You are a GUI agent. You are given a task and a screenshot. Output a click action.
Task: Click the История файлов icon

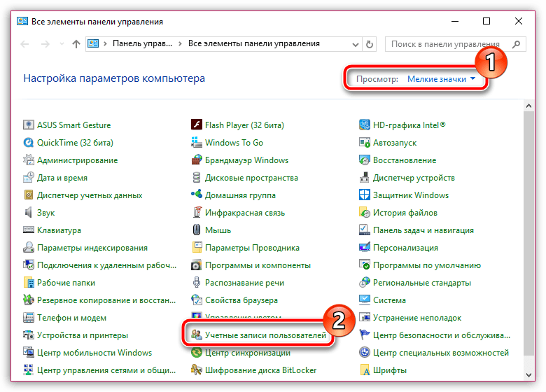[x=364, y=212]
